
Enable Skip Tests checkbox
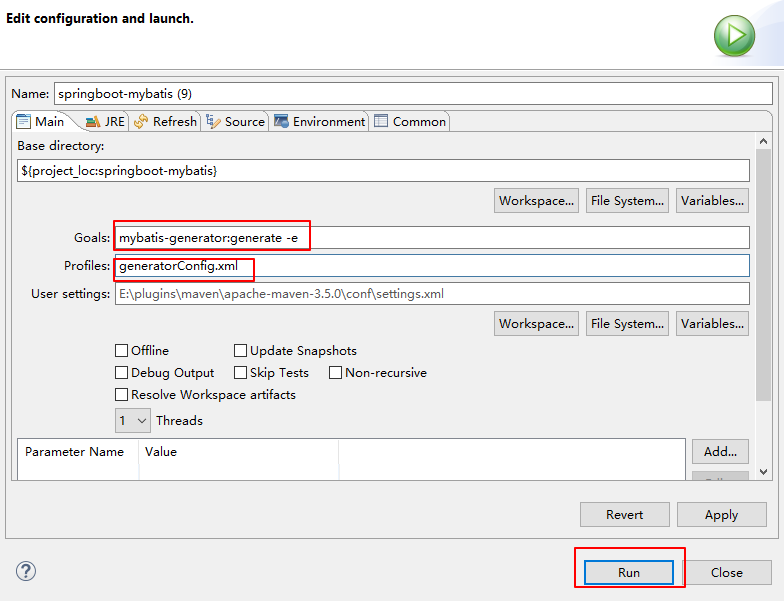click(241, 373)
